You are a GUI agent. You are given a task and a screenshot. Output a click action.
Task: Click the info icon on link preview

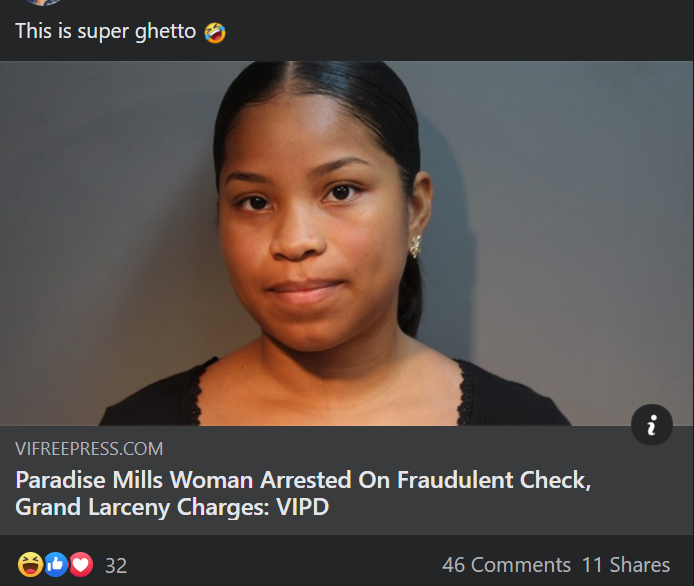point(652,424)
